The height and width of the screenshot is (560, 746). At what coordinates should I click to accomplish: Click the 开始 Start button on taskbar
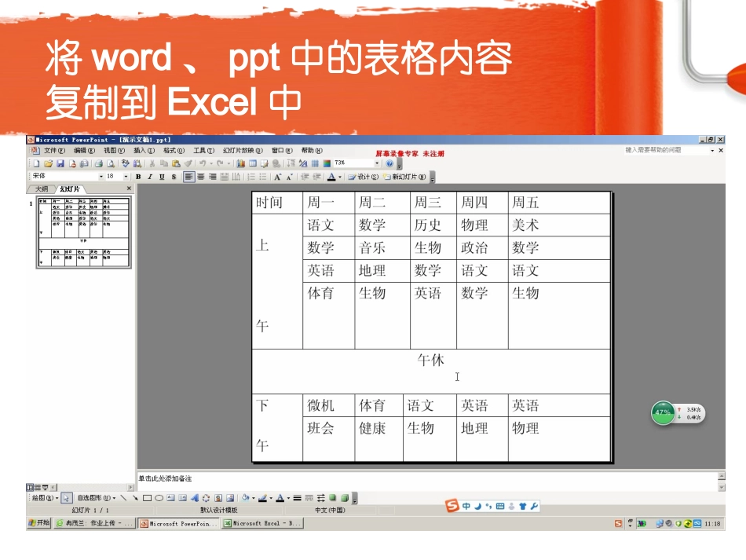click(39, 523)
